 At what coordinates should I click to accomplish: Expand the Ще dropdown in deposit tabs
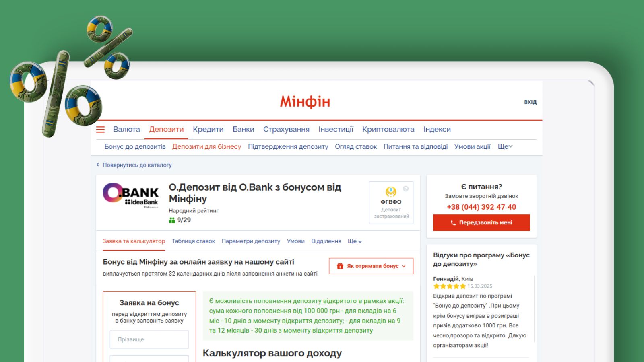coord(355,241)
